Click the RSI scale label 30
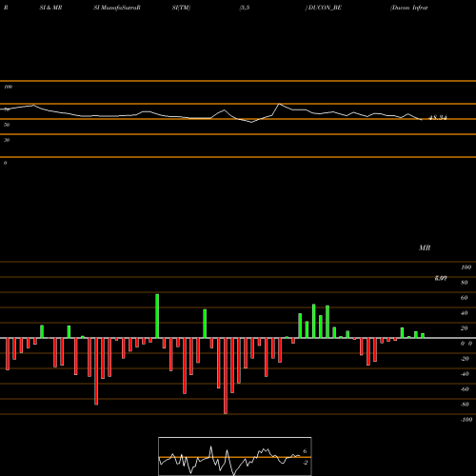 7,140
